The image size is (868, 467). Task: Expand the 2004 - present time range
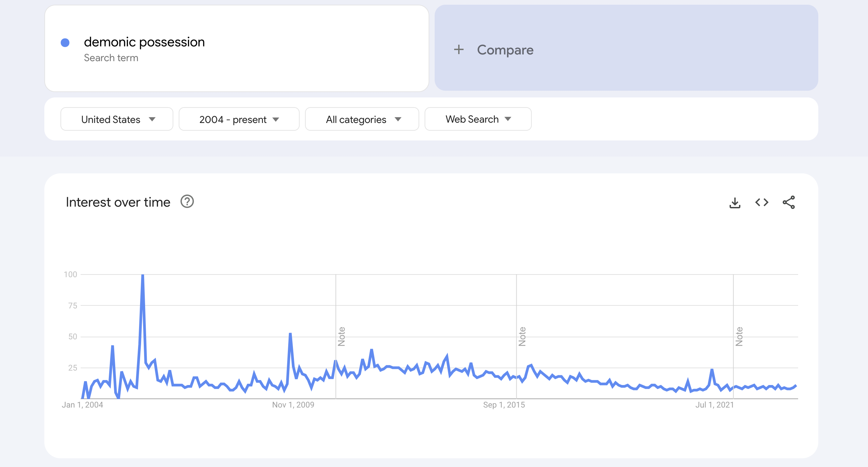click(239, 119)
